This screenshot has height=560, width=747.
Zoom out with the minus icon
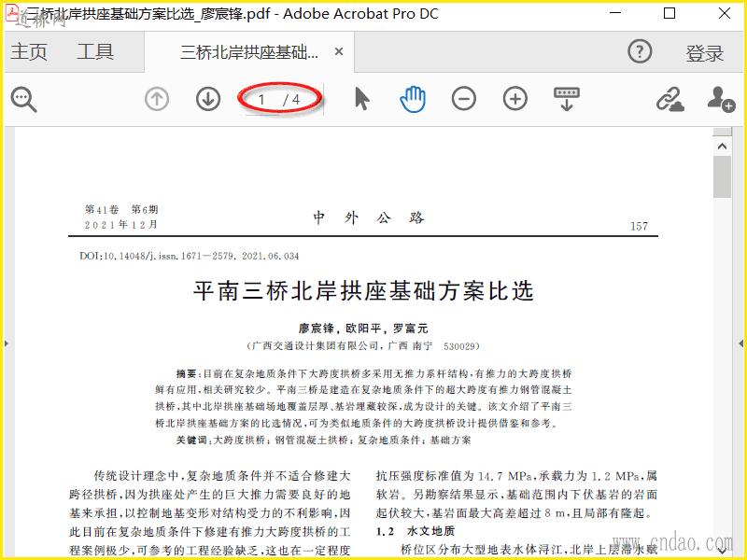463,99
